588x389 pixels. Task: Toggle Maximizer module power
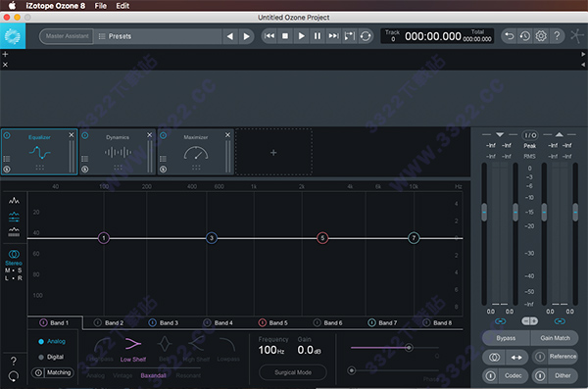(163, 135)
